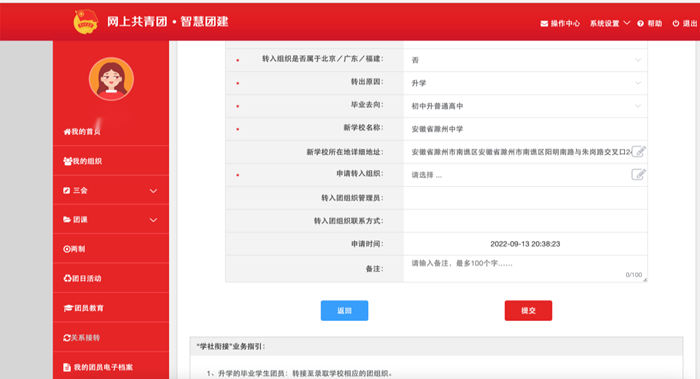Open the 系统设置 menu text
Viewport: 700px width, 379px height.
pyautogui.click(x=604, y=24)
